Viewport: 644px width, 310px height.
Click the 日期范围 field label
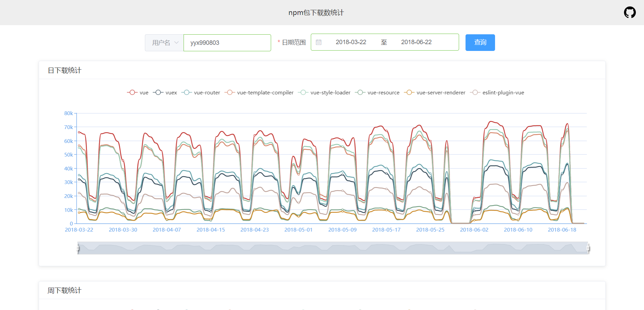pyautogui.click(x=294, y=42)
